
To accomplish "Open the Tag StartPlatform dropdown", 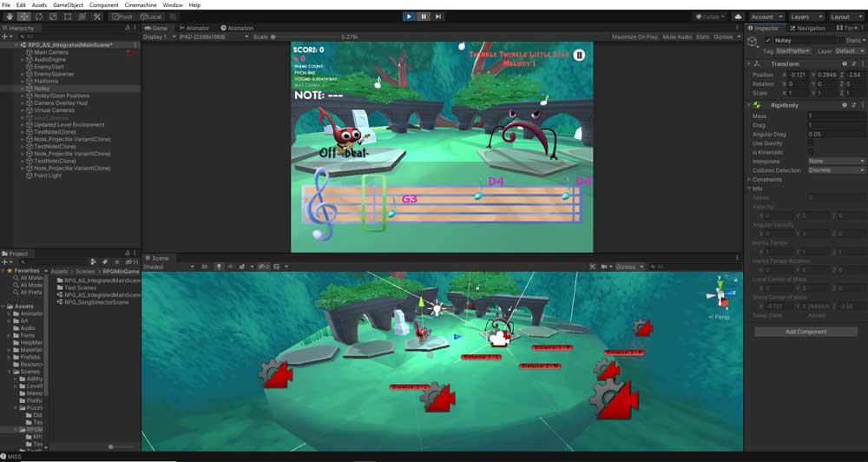I will [793, 51].
